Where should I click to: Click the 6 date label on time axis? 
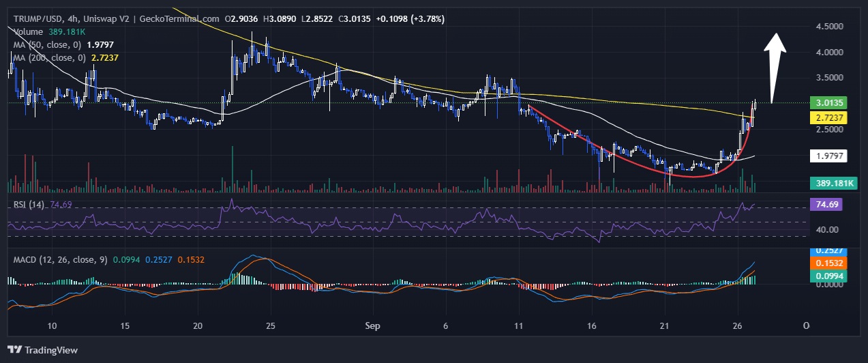[x=445, y=325]
